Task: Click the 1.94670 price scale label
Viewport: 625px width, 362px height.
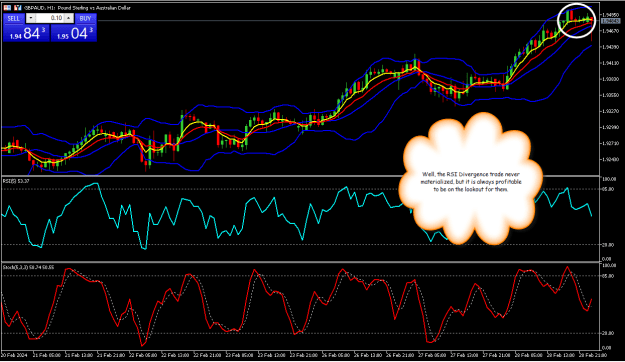Action: (610, 31)
